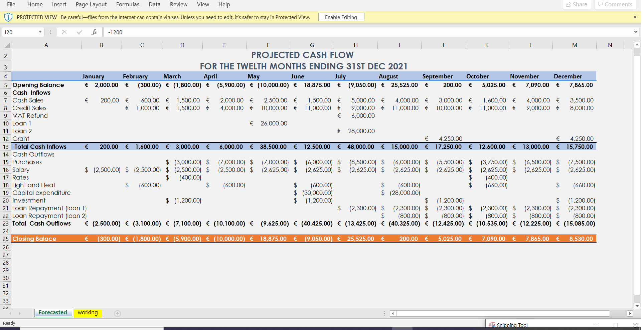Switch to the working sheet tab
Viewport: 644px width, 330px height.
click(x=88, y=313)
